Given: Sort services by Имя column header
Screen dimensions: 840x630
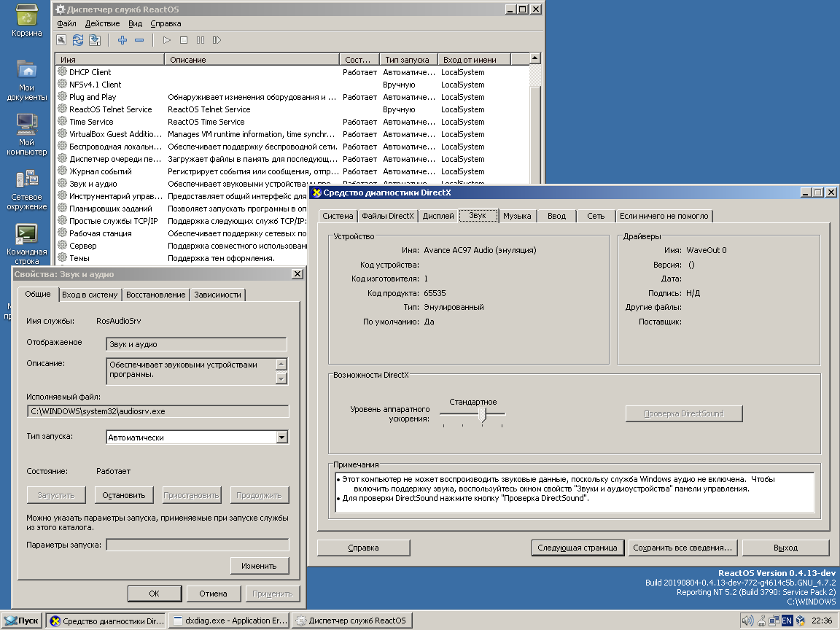Looking at the screenshot, I should coord(110,60).
